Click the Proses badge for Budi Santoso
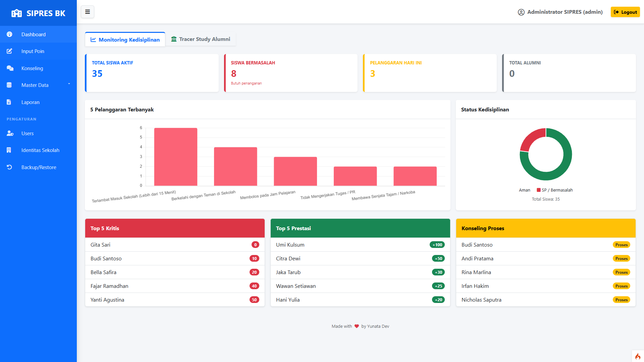Image resolution: width=644 pixels, height=362 pixels. click(621, 245)
